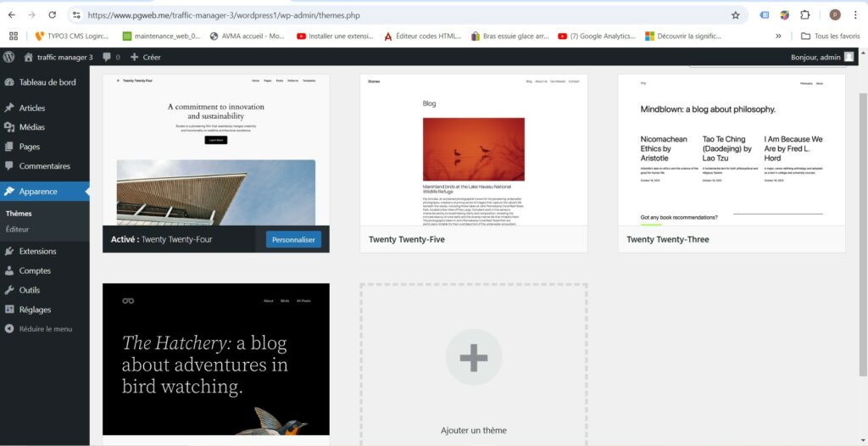Open Outils menu
The image size is (868, 446).
[x=44, y=290]
